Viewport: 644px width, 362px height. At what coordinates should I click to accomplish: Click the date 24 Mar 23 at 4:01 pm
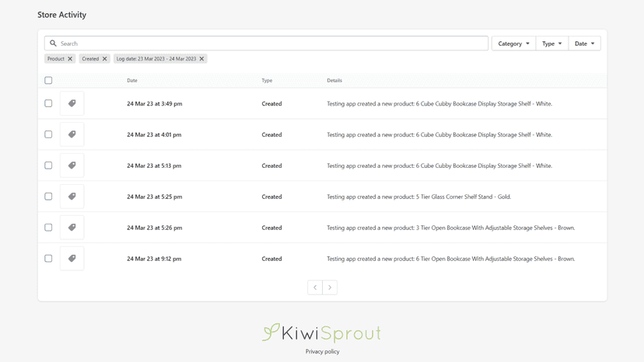click(154, 134)
